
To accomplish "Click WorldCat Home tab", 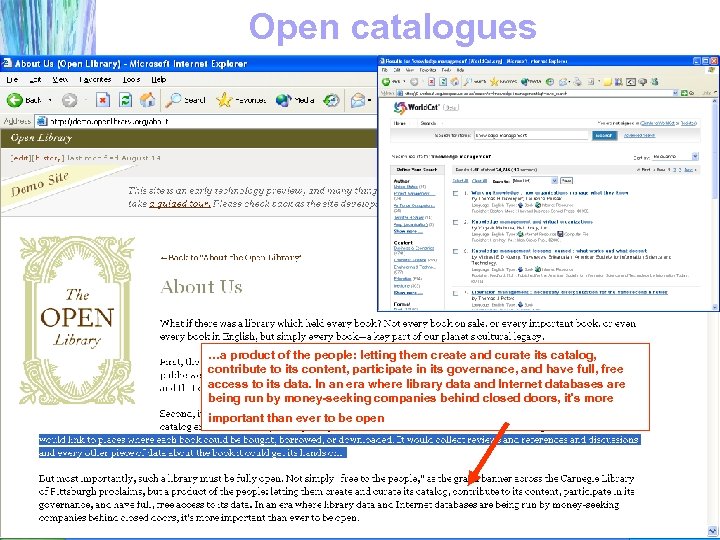I will tap(399, 123).
